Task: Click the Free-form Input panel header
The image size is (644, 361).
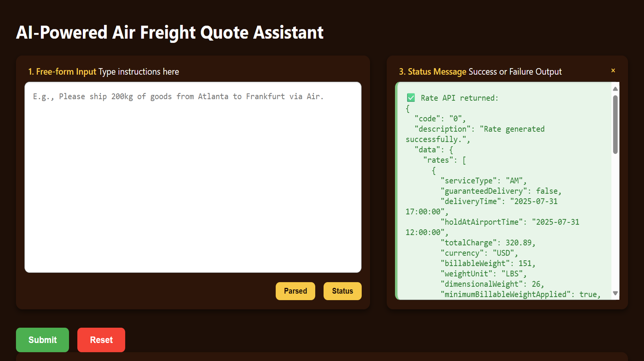Action: click(104, 71)
